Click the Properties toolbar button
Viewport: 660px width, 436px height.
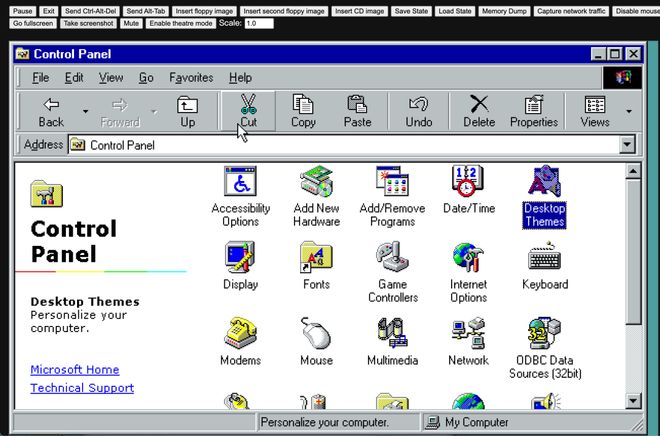[x=533, y=111]
